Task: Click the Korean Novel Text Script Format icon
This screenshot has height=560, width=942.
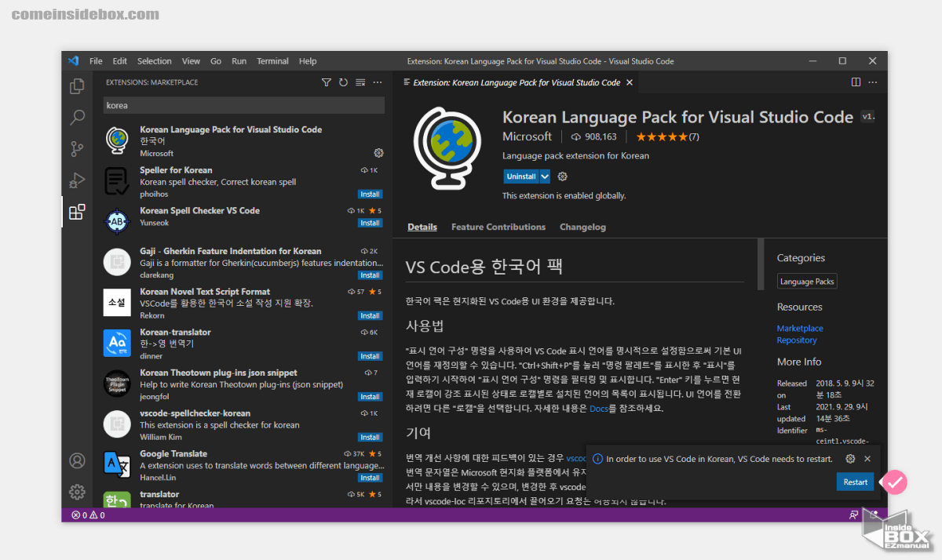Action: 117,302
